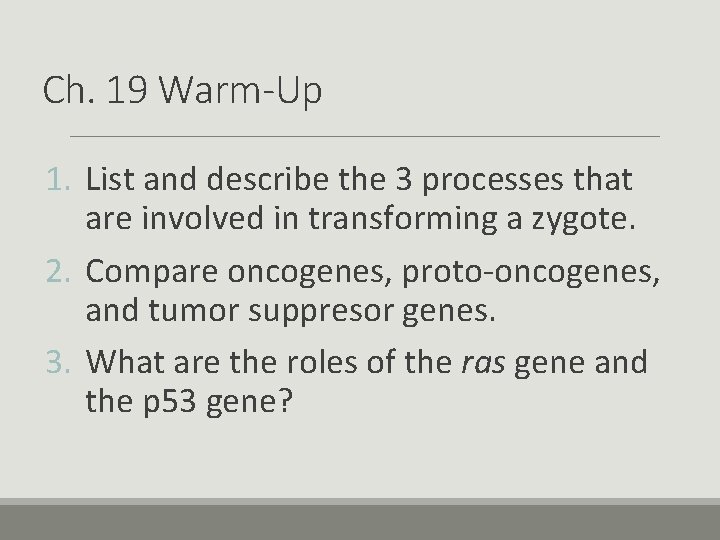
Task: Click the word "List" starting question one
Action: (110, 179)
